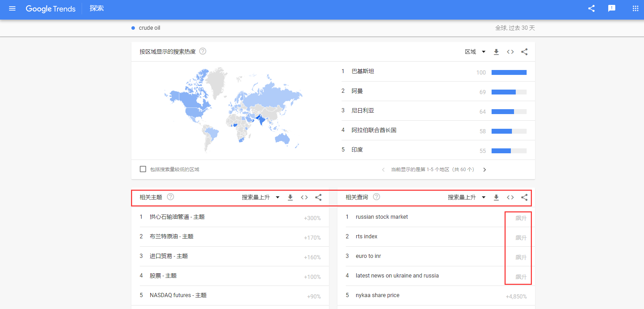This screenshot has width=644, height=309.
Task: Open the 探索 Explore section
Action: (x=96, y=8)
